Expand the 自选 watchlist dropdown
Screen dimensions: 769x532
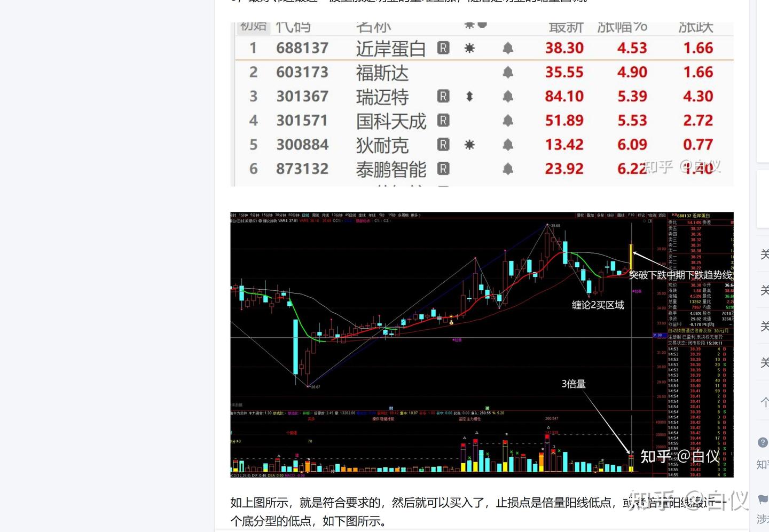point(651,215)
